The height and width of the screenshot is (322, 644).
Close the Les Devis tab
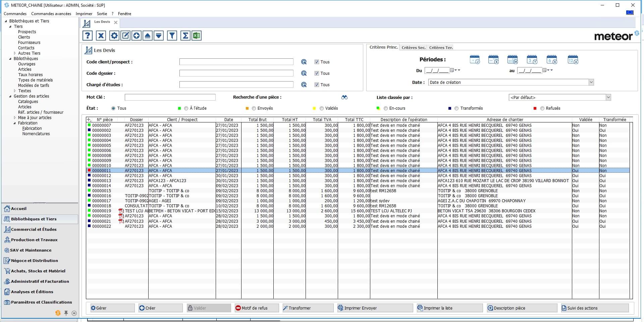[116, 22]
